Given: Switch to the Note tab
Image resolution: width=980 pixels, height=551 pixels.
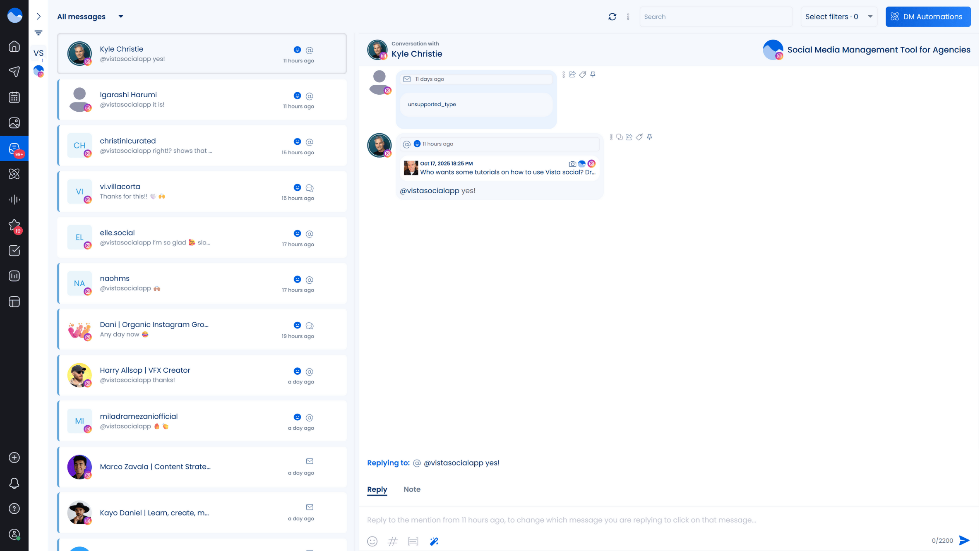Looking at the screenshot, I should pos(411,489).
